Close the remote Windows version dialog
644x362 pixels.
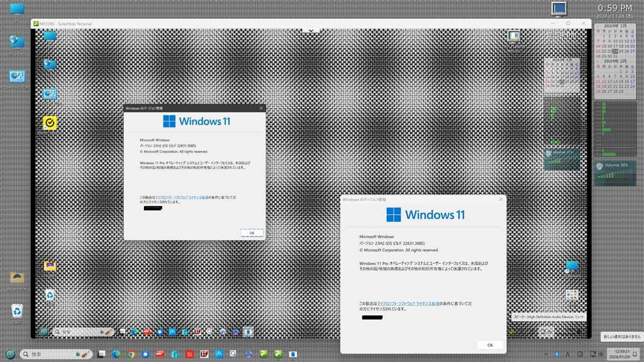pyautogui.click(x=261, y=108)
